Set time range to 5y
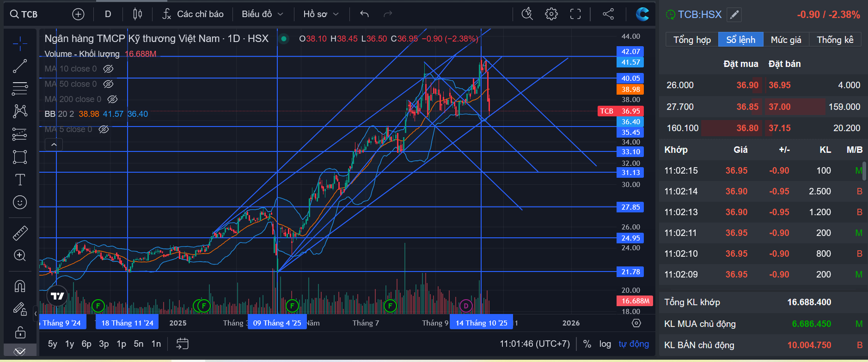The height and width of the screenshot is (362, 868). point(53,344)
